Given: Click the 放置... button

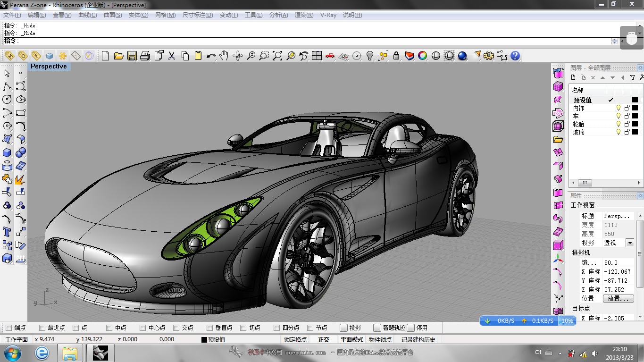Looking at the screenshot, I should [619, 298].
